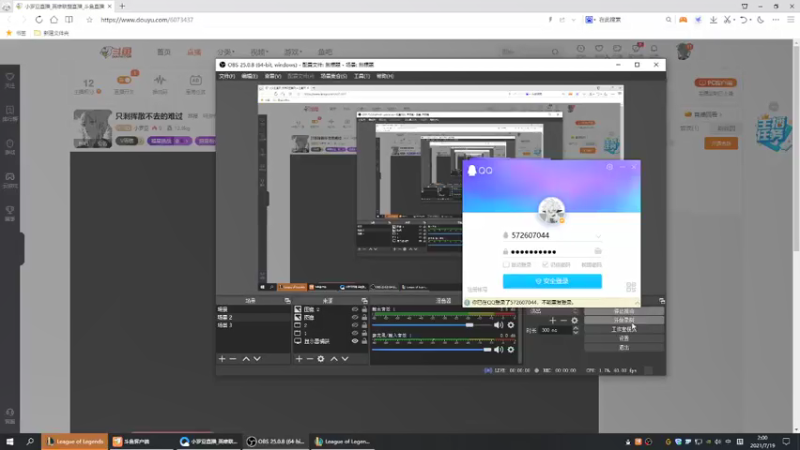Screen dimensions: 800x450
Task: Adjust the desktop audio volume slider
Action: pos(432,325)
